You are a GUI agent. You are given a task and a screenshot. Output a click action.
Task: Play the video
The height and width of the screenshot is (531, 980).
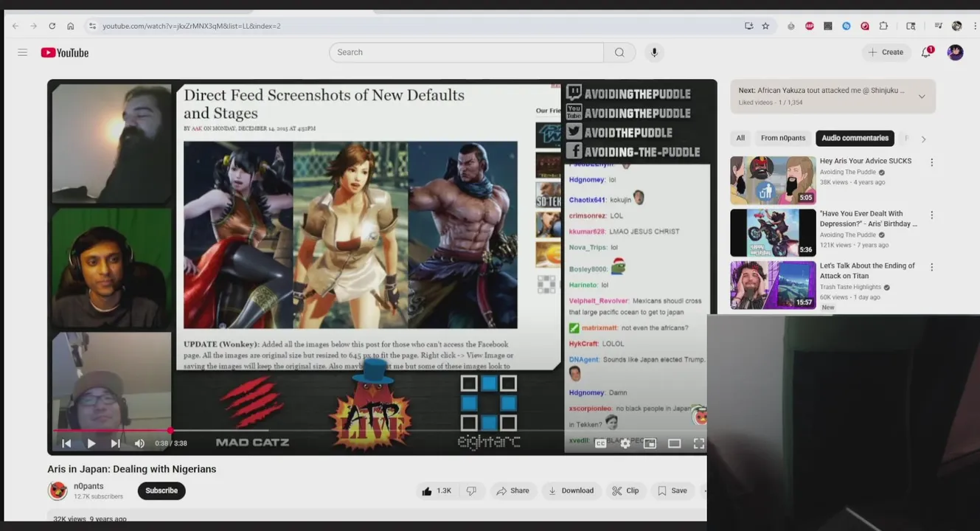91,443
